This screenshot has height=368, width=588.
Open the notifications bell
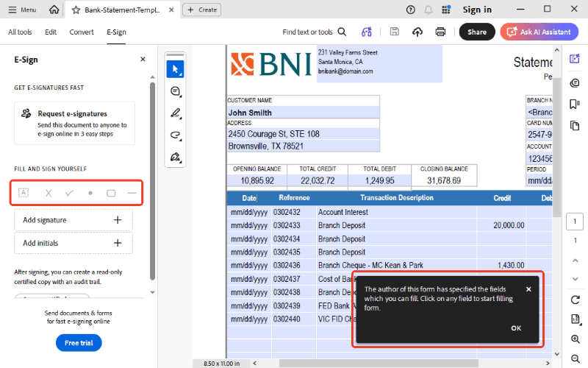pyautogui.click(x=429, y=10)
